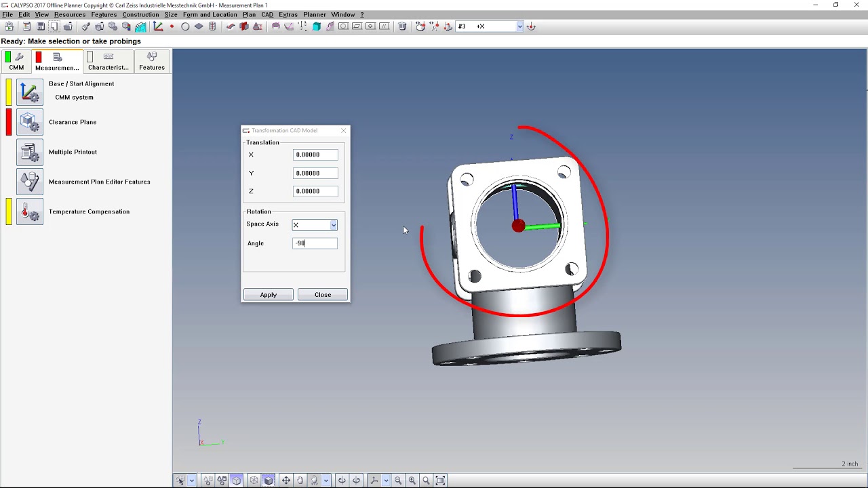The height and width of the screenshot is (488, 868).
Task: Expand the XYZ hand rotation dropdown arrow
Action: (x=326, y=480)
